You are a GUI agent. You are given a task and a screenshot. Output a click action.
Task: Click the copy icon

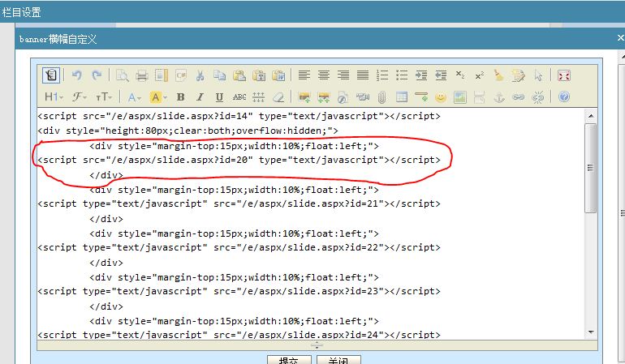click(220, 75)
